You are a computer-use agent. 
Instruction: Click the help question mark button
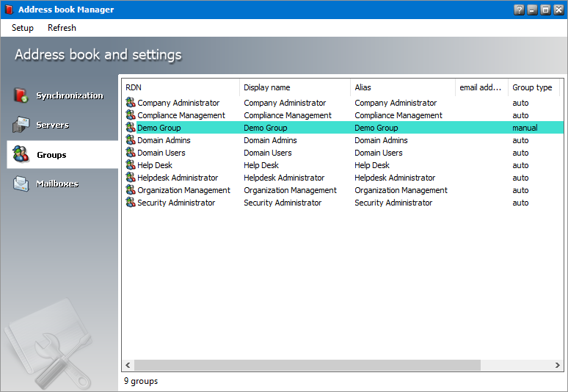[x=519, y=10]
